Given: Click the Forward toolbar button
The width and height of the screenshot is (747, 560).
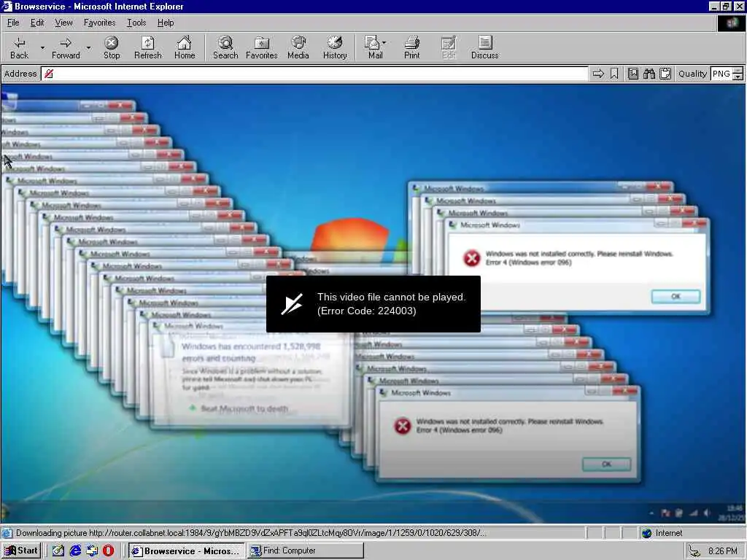Looking at the screenshot, I should pyautogui.click(x=66, y=47).
